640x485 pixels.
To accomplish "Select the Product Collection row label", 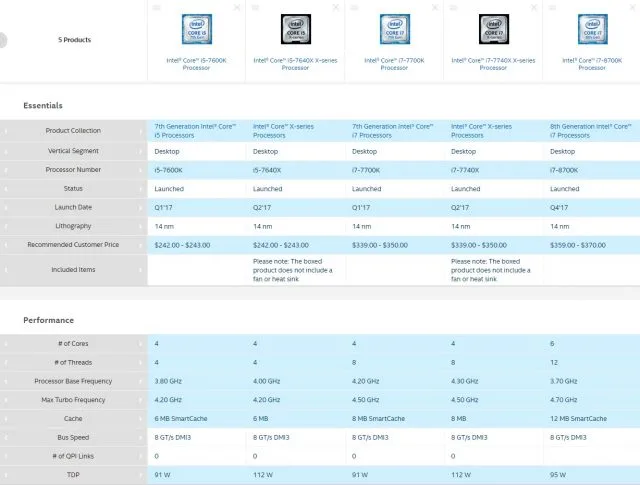I will click(x=73, y=131).
